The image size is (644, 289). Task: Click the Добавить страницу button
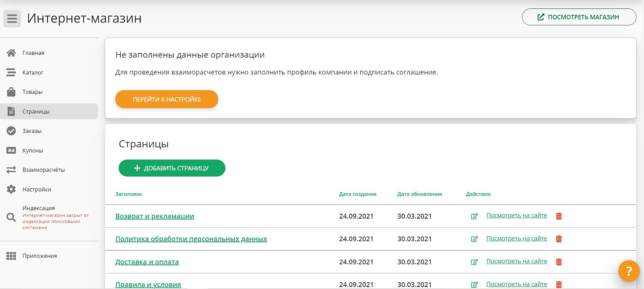(x=172, y=168)
